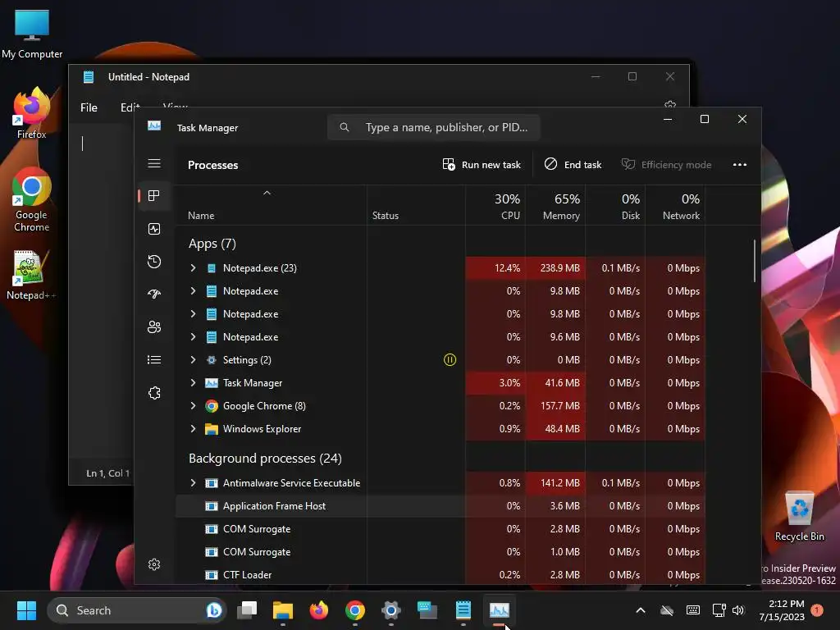
Task: Click volume icon in system tray
Action: [738, 610]
